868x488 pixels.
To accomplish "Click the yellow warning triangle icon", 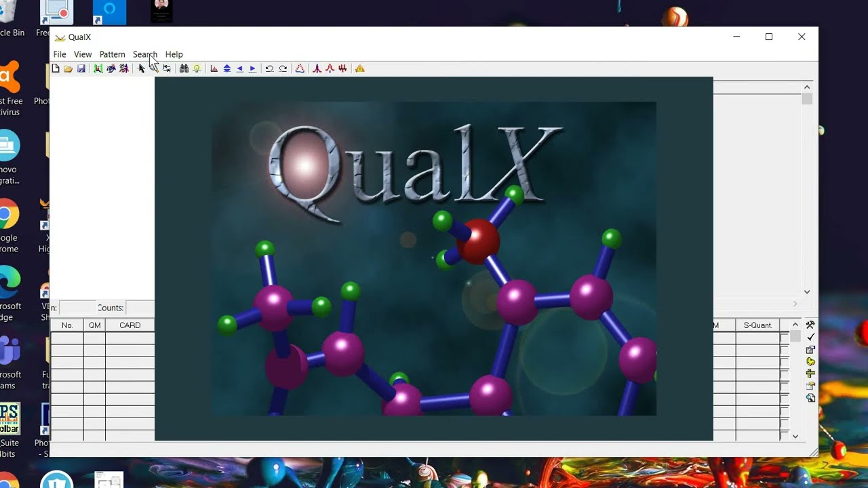I will 360,68.
